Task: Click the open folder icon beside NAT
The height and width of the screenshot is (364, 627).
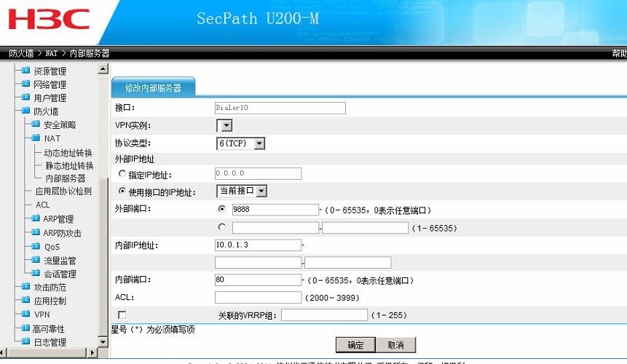Action: pyautogui.click(x=36, y=138)
